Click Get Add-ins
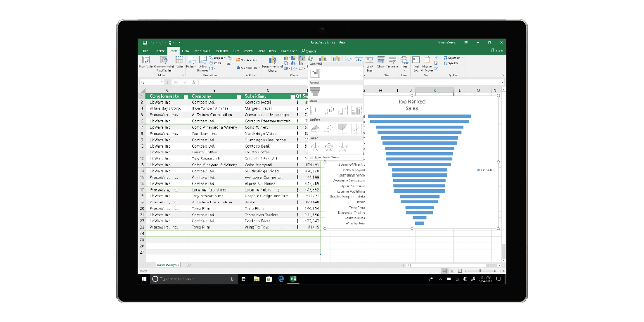Screen dimensions: 644x322 point(247,60)
